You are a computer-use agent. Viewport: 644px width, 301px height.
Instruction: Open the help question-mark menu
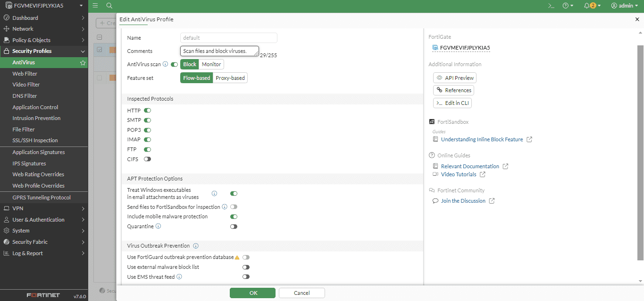(x=568, y=6)
